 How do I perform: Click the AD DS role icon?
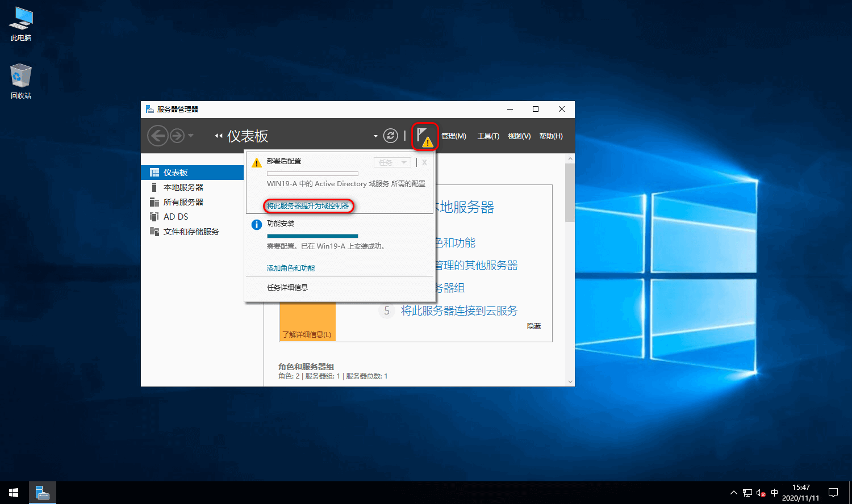pyautogui.click(x=154, y=217)
